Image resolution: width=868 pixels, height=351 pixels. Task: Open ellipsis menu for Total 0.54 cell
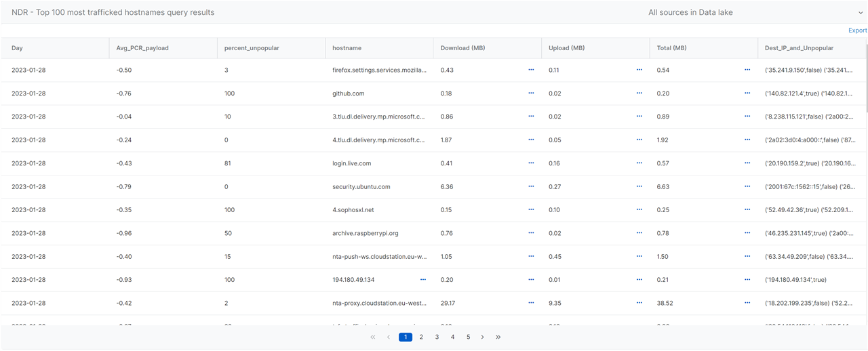747,70
